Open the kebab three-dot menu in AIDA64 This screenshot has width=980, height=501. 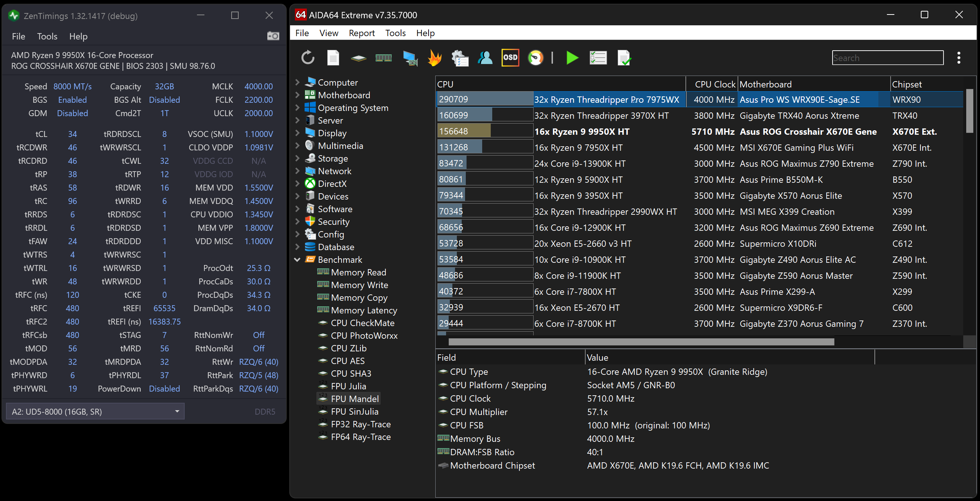click(x=958, y=58)
